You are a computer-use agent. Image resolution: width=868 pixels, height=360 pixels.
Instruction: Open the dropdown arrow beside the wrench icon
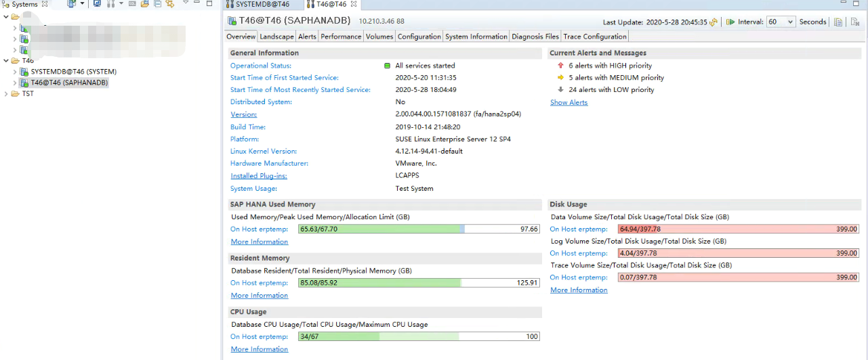(121, 3)
